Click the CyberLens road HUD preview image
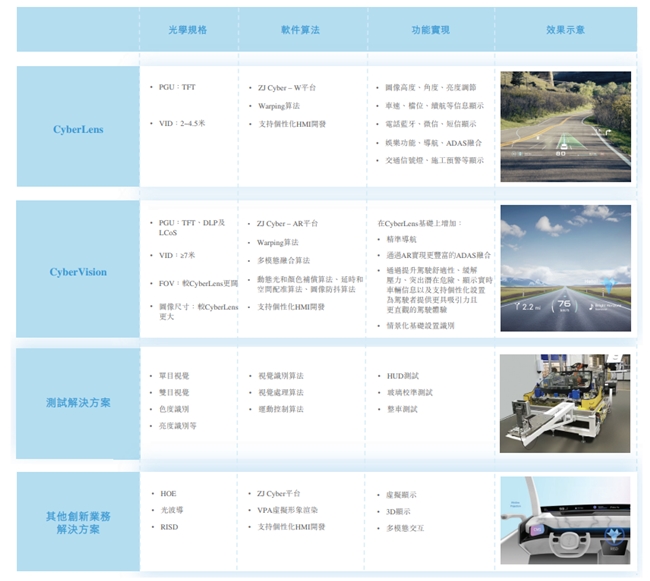 pyautogui.click(x=565, y=126)
